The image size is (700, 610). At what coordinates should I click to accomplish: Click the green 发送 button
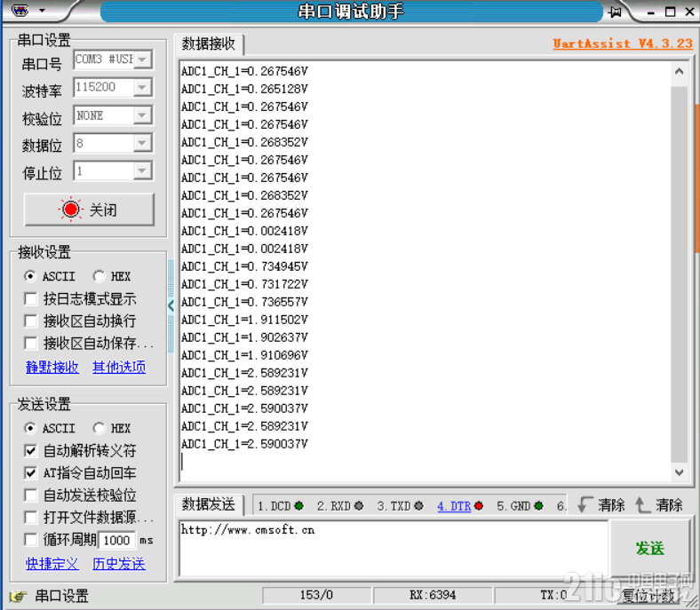click(x=650, y=549)
